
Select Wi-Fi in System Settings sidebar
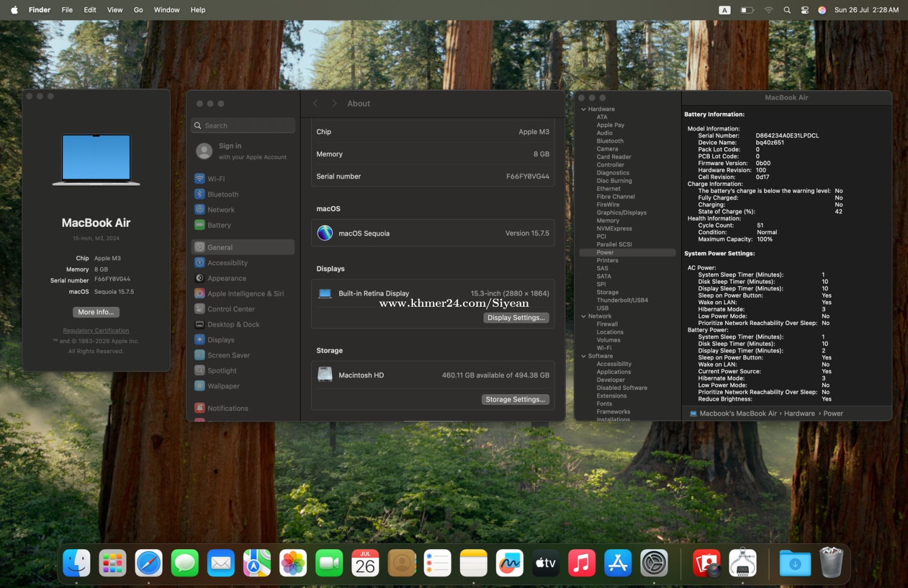(243, 179)
